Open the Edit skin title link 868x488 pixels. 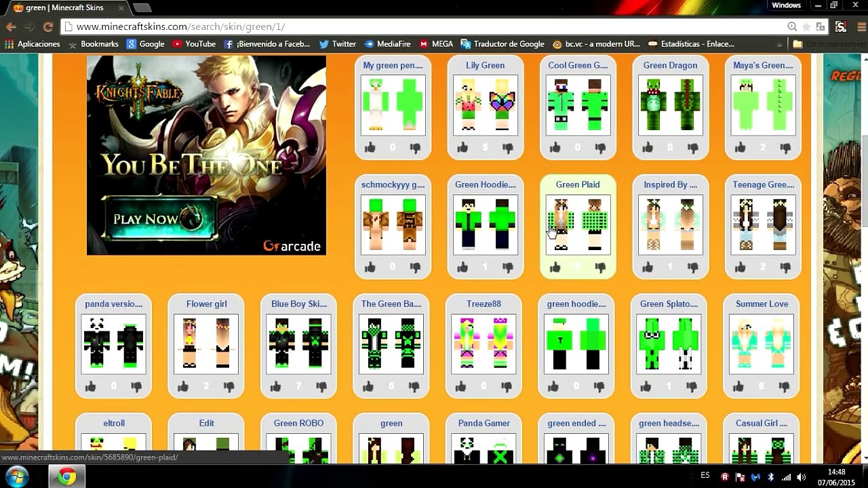[x=207, y=424]
